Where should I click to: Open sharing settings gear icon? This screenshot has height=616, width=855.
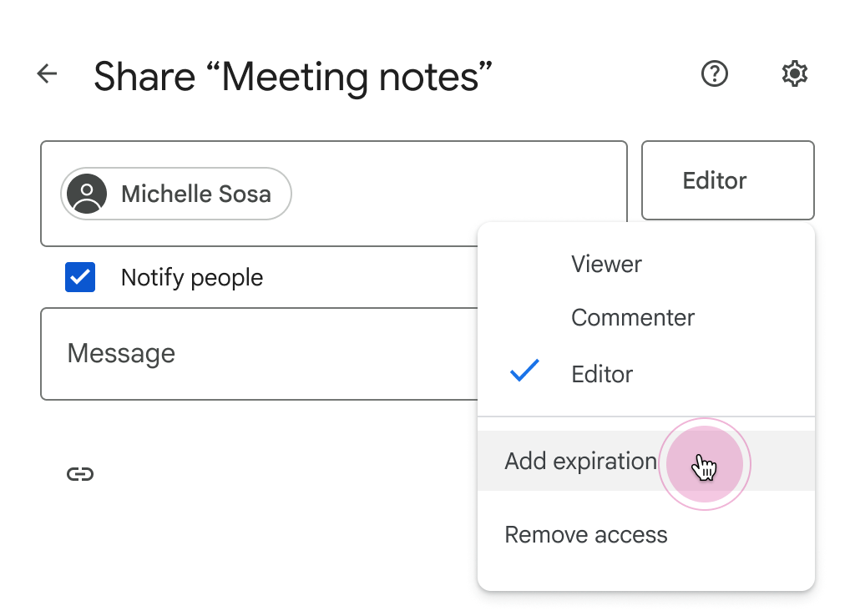coord(794,74)
